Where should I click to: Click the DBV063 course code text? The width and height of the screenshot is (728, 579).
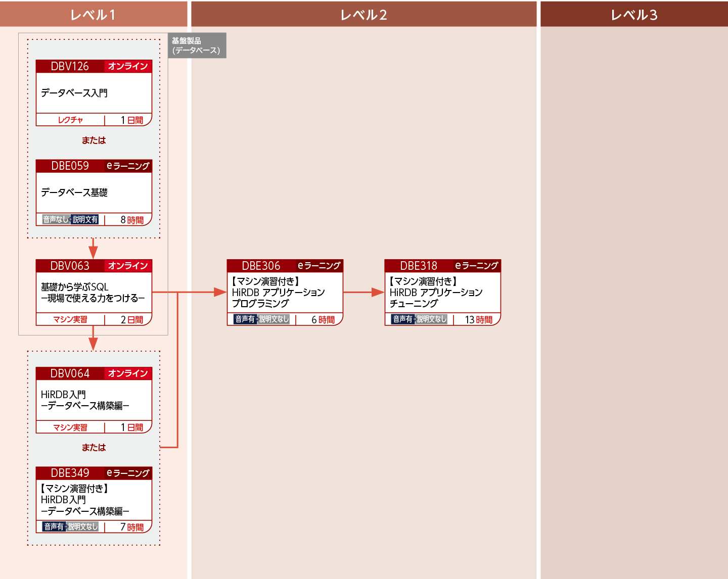[x=70, y=266]
